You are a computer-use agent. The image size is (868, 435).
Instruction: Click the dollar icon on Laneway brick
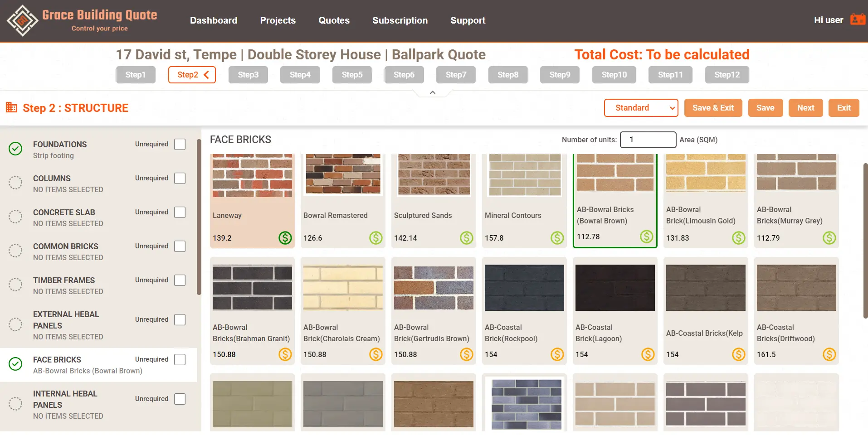pyautogui.click(x=285, y=238)
